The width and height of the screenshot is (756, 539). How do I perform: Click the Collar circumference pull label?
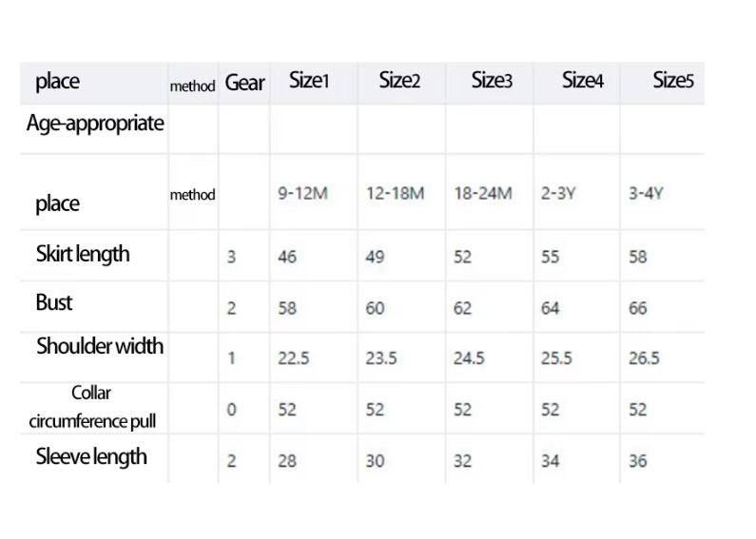click(x=92, y=407)
